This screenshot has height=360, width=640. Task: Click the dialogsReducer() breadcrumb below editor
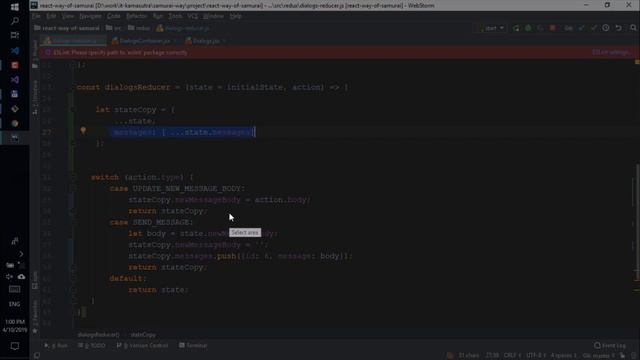click(x=98, y=335)
